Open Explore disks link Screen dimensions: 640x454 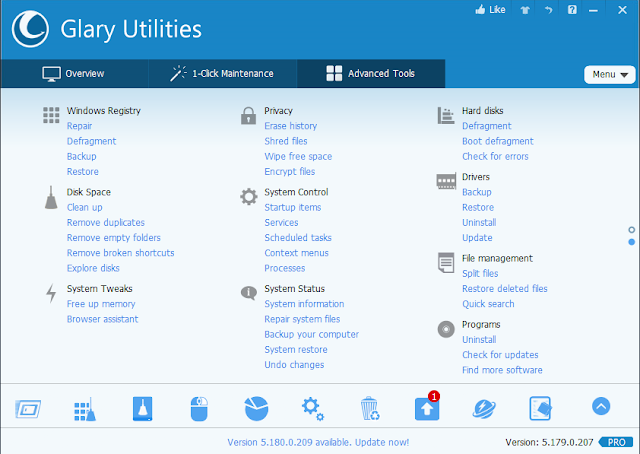(x=93, y=268)
